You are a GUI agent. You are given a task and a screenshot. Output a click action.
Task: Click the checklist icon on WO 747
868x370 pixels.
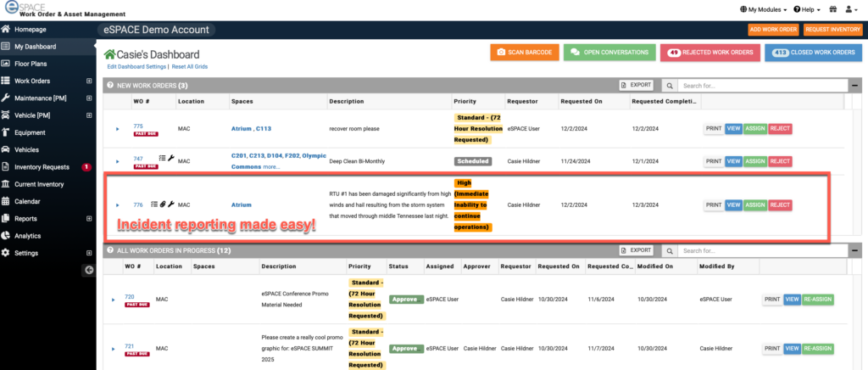coord(162,159)
